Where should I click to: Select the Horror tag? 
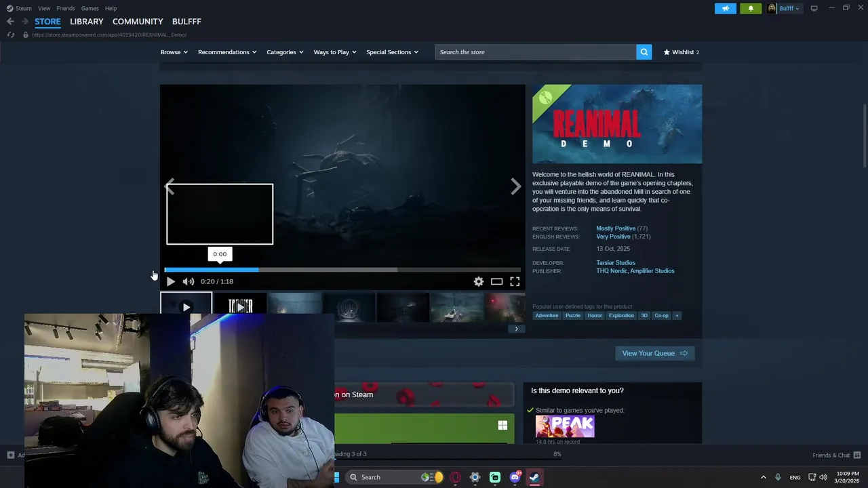pyautogui.click(x=595, y=315)
